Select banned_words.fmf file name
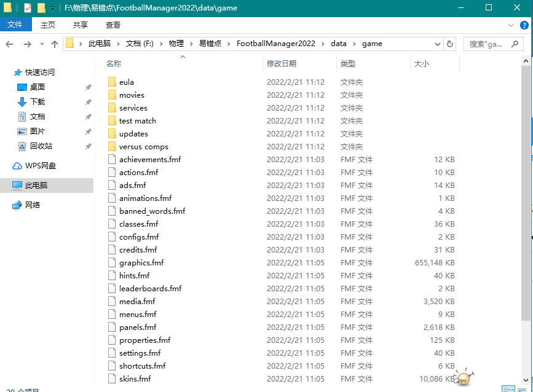The height and width of the screenshot is (392, 533). tap(152, 211)
